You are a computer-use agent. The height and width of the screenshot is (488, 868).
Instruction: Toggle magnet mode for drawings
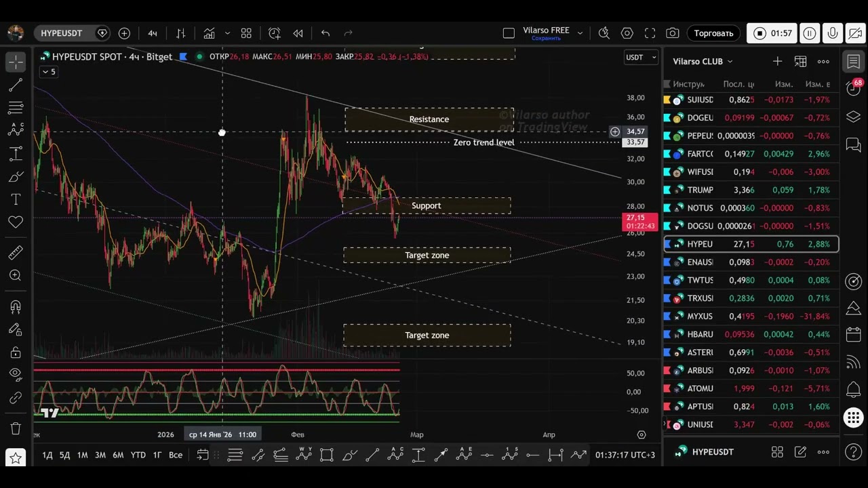tap(16, 307)
